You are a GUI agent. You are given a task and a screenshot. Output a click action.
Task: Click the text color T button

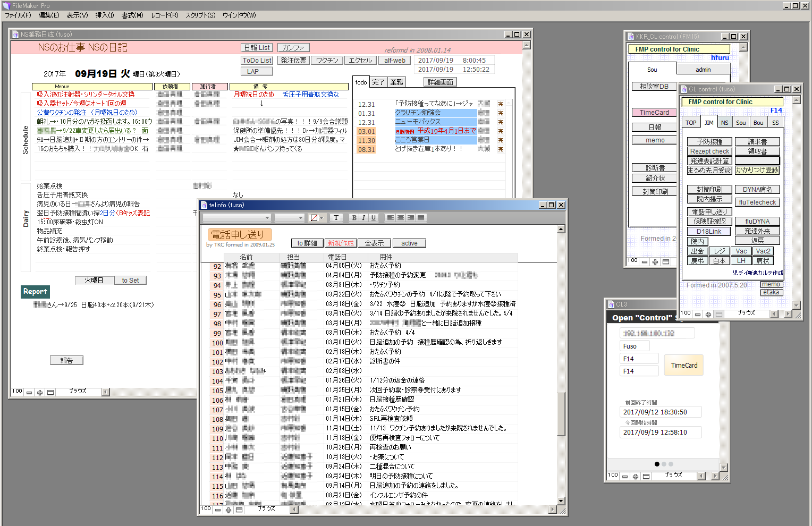(336, 218)
